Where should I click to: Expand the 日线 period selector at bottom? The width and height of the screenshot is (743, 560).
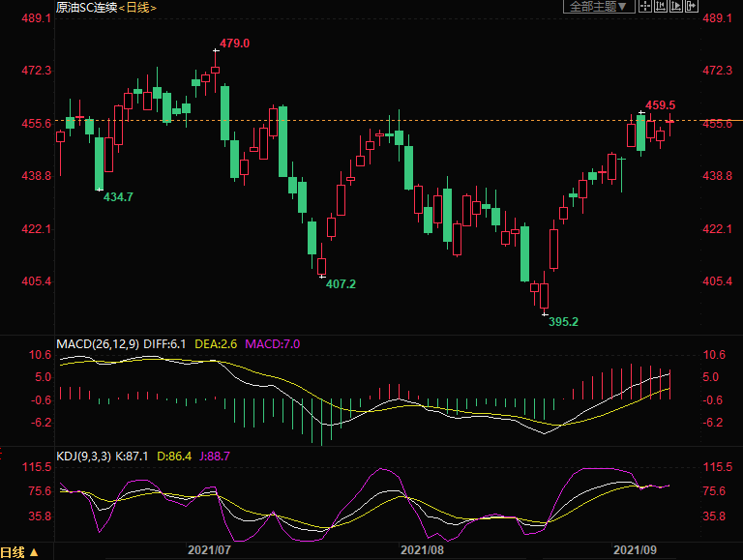pyautogui.click(x=21, y=552)
